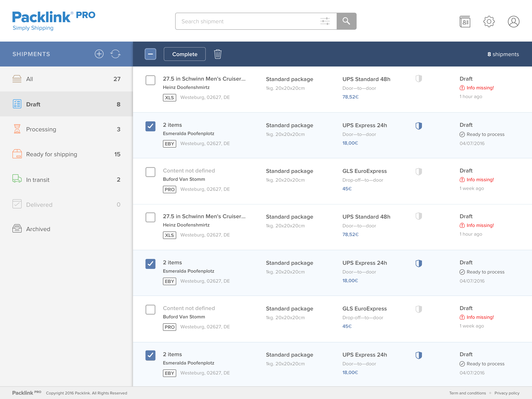Check the first Buford Van Stomm shipment
This screenshot has height=399, width=532.
pyautogui.click(x=150, y=172)
